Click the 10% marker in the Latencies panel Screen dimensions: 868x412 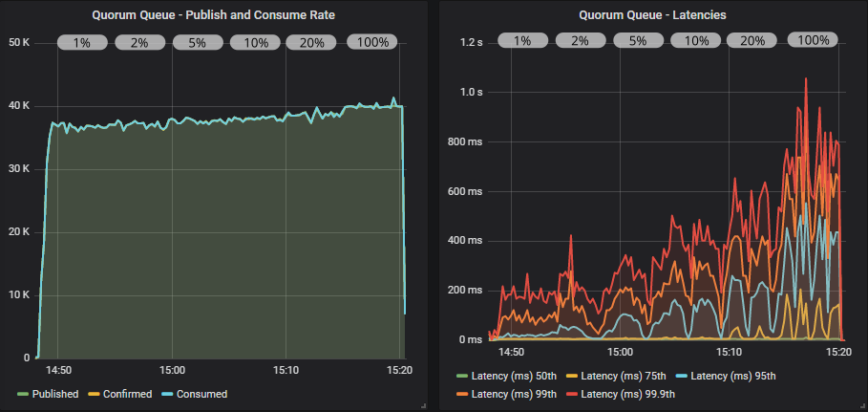click(x=695, y=40)
